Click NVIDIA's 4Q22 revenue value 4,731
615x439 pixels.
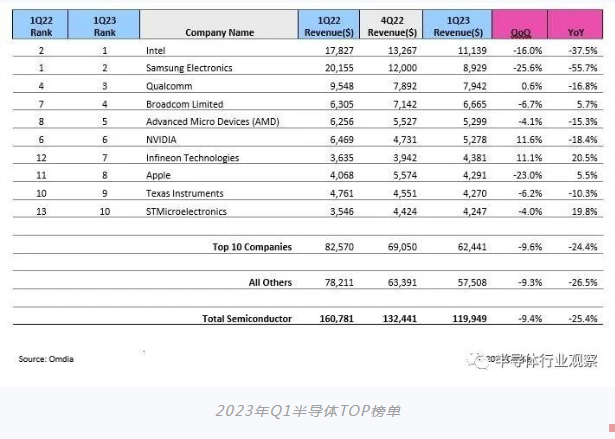tap(405, 140)
